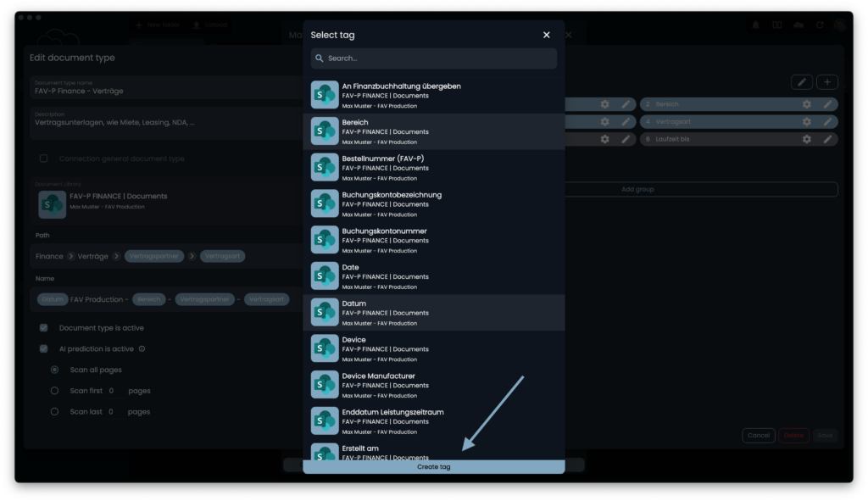Viewport: 868px width, 501px height.
Task: Click SharePoint icon beside 'Date' tag
Action: [x=325, y=276]
